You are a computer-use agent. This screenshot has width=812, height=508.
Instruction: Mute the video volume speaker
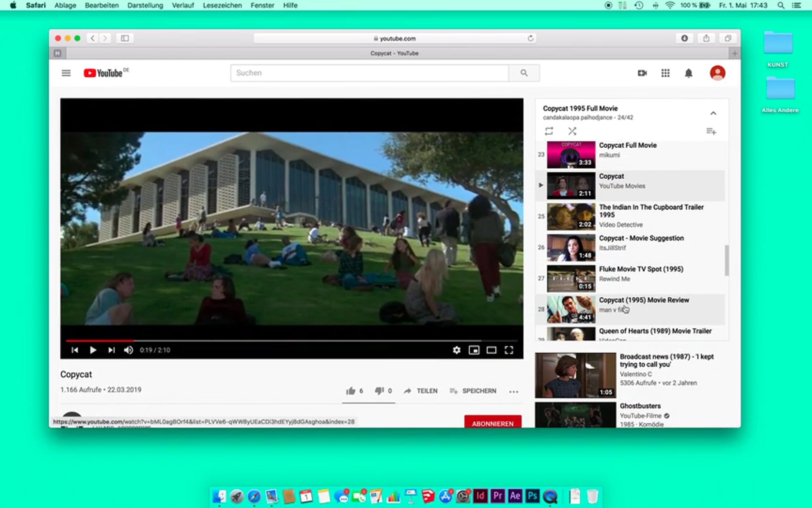[128, 350]
